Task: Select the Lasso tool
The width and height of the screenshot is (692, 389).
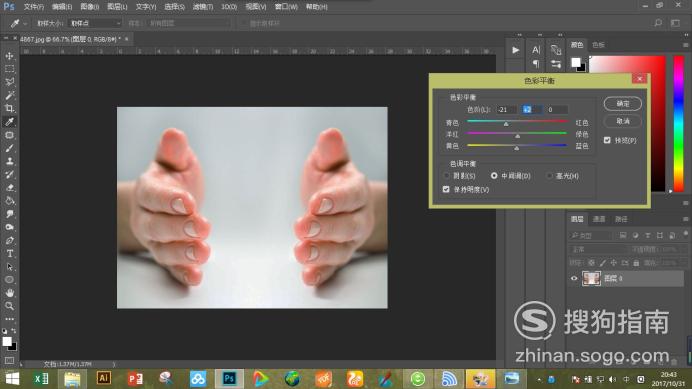Action: (9, 82)
